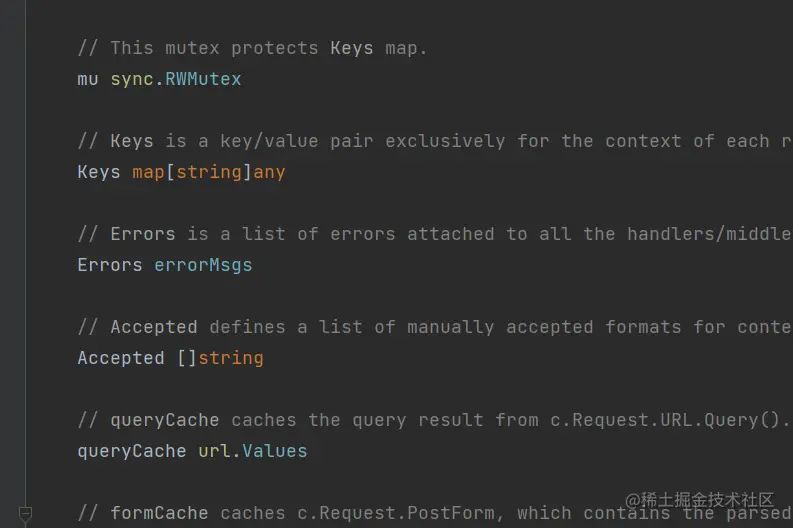Click the url package identifier
793x528 pixels.
click(214, 451)
